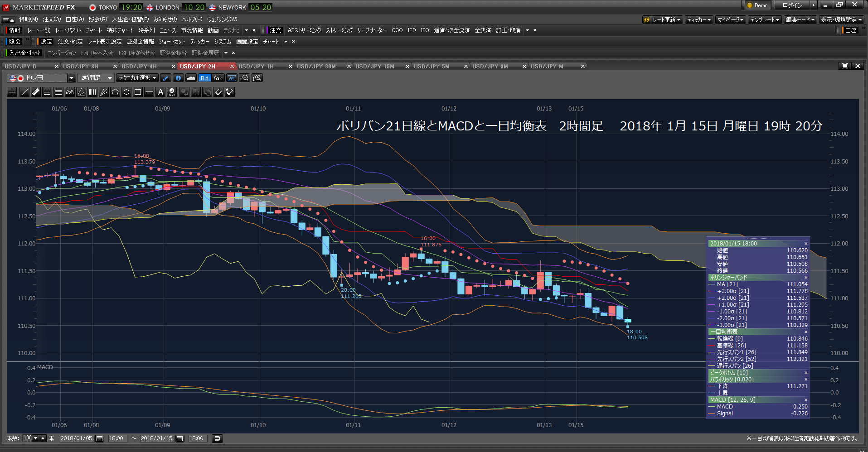Click the chart price-scale display icon

(x=232, y=78)
